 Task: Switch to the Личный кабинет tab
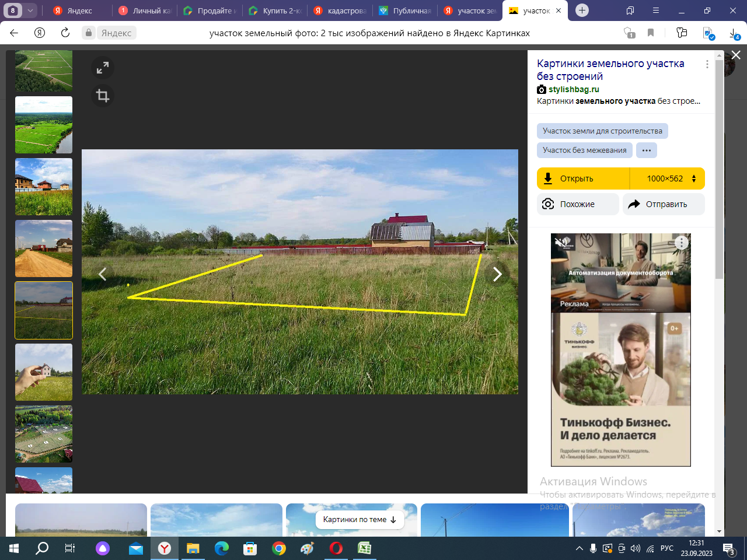(144, 10)
